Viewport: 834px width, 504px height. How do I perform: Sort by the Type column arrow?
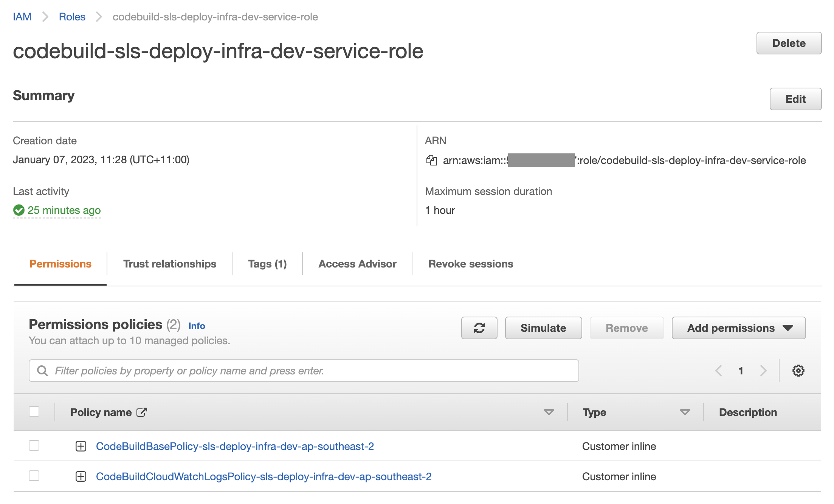pos(685,412)
